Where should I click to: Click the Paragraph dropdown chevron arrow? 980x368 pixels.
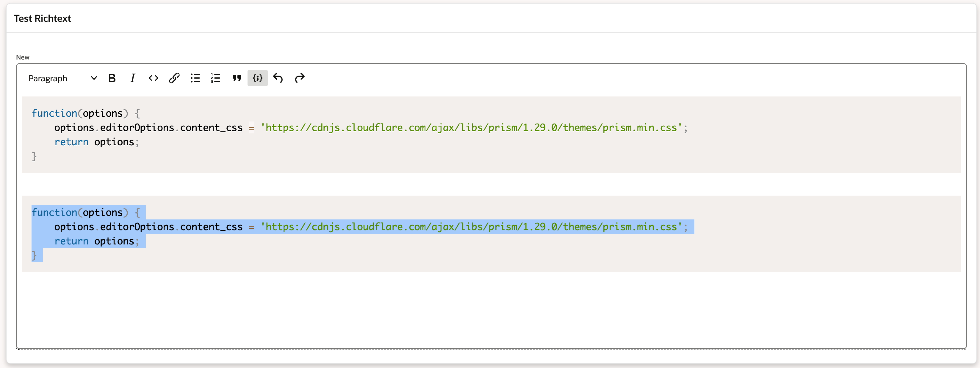click(x=94, y=78)
